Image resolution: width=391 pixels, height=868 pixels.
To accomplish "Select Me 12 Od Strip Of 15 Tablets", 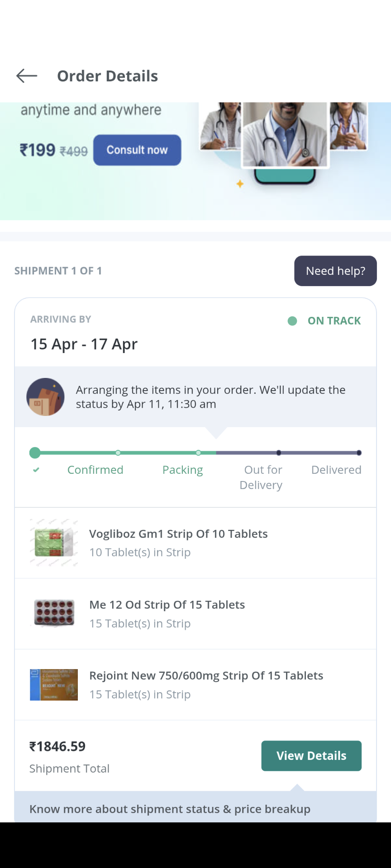I will coord(167,605).
